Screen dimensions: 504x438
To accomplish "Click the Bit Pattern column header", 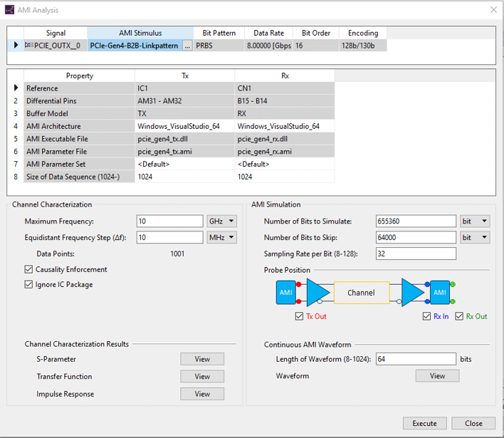I will (219, 33).
